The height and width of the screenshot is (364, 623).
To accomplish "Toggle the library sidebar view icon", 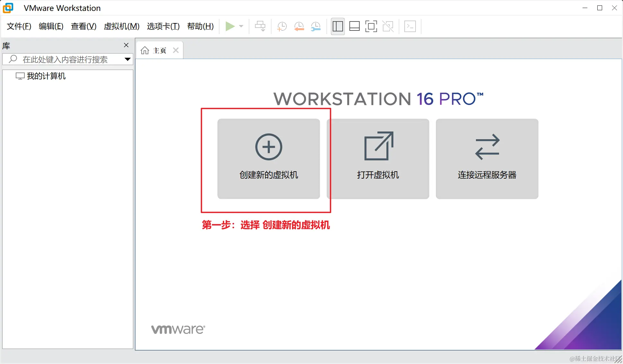I will click(338, 26).
